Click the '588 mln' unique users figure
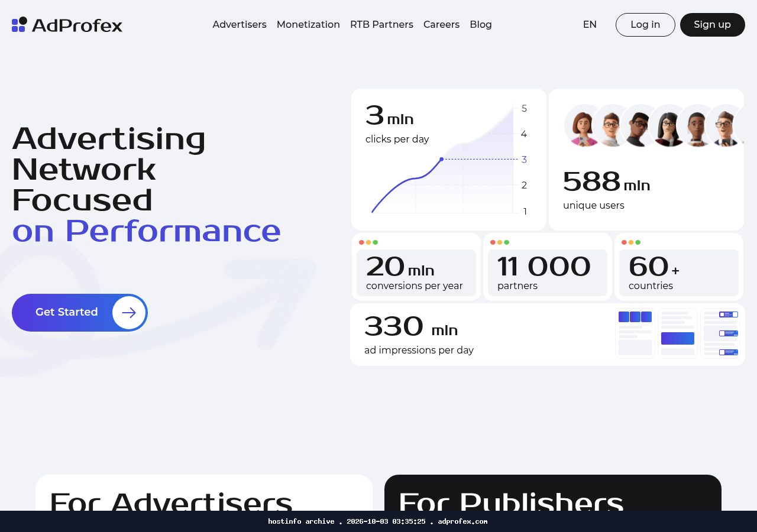Screen dimensions: 757x532 [x=606, y=182]
